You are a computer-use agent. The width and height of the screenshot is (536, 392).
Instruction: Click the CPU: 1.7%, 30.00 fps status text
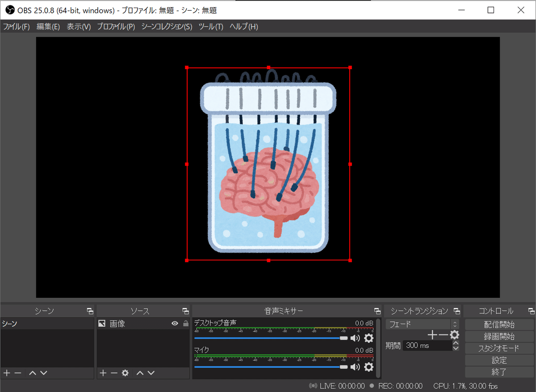point(465,386)
